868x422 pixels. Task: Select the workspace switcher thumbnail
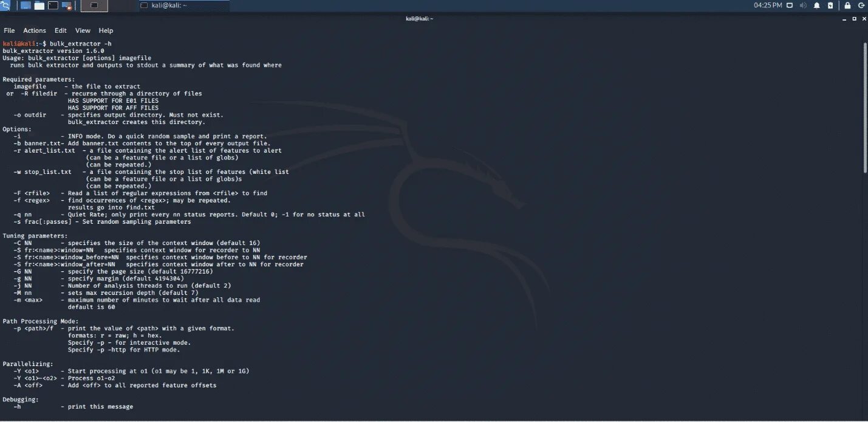pos(94,5)
